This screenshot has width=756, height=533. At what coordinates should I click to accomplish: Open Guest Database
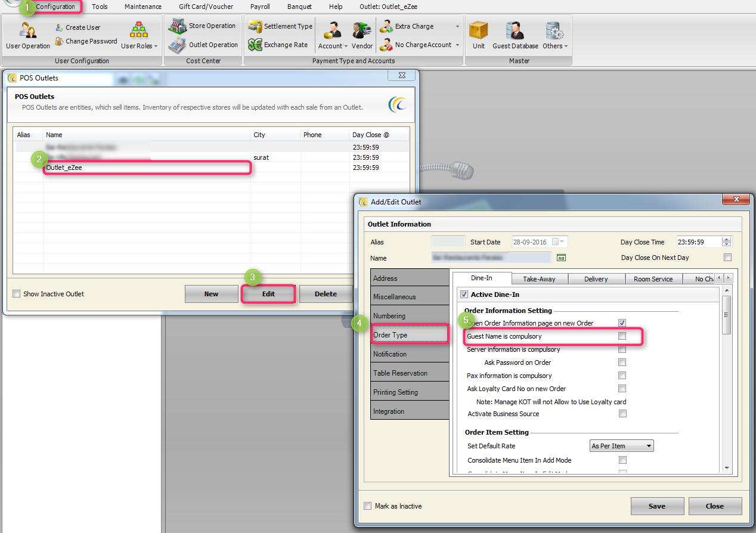click(x=515, y=35)
